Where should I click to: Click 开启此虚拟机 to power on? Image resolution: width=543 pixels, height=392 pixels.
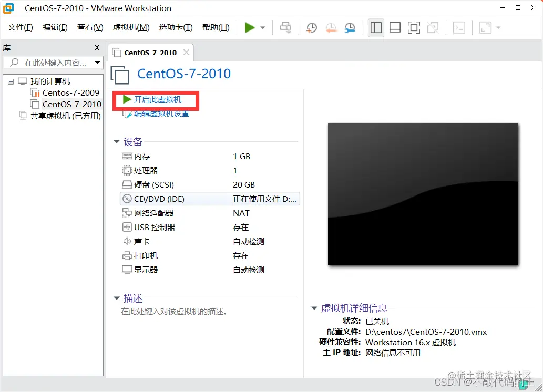coord(158,100)
